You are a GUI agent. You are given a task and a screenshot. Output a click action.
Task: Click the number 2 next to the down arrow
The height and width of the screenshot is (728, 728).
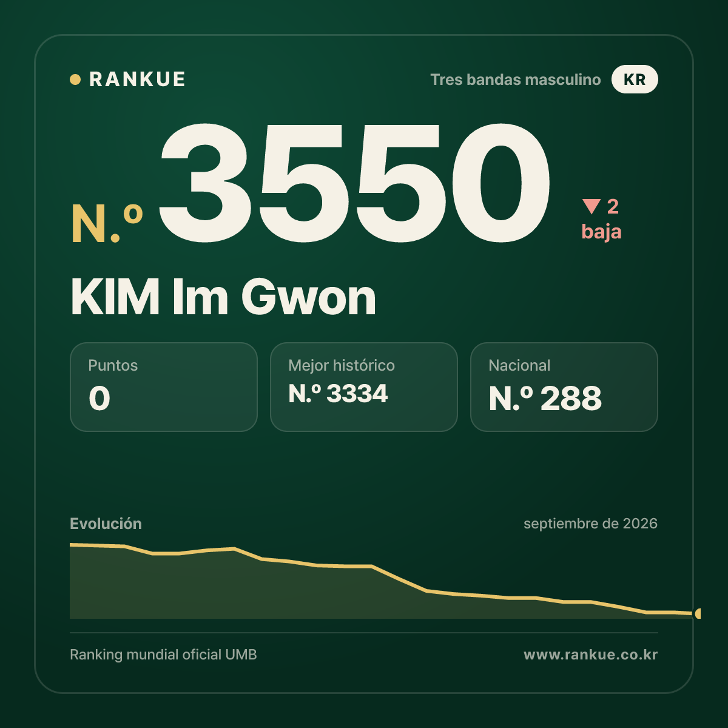(613, 207)
